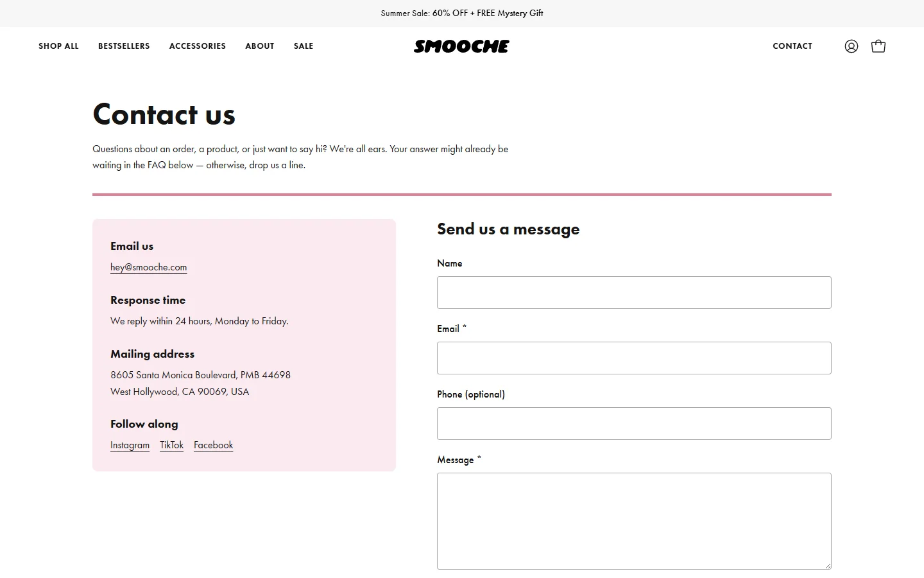924x578 pixels.
Task: Click CONTACT in the header
Action: coord(792,46)
